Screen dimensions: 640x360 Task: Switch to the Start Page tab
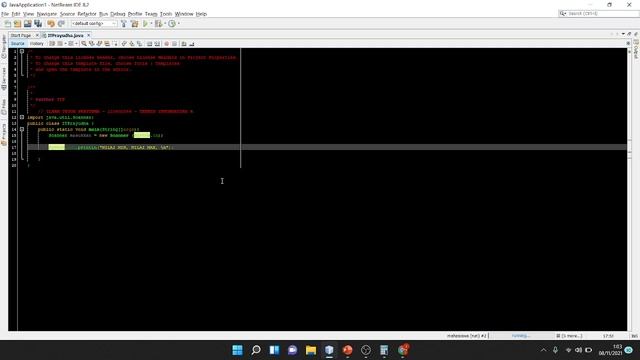coord(21,36)
